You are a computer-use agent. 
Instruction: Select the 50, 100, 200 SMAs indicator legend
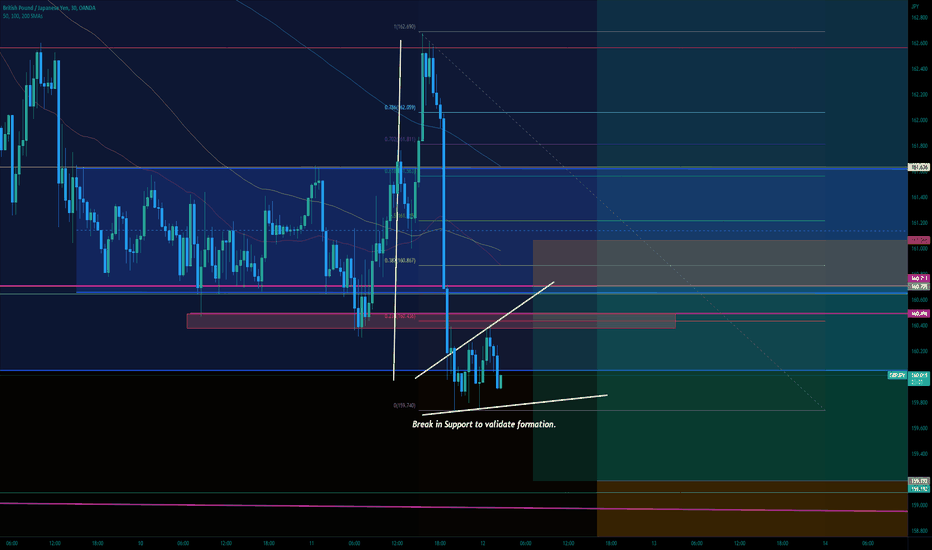point(23,16)
